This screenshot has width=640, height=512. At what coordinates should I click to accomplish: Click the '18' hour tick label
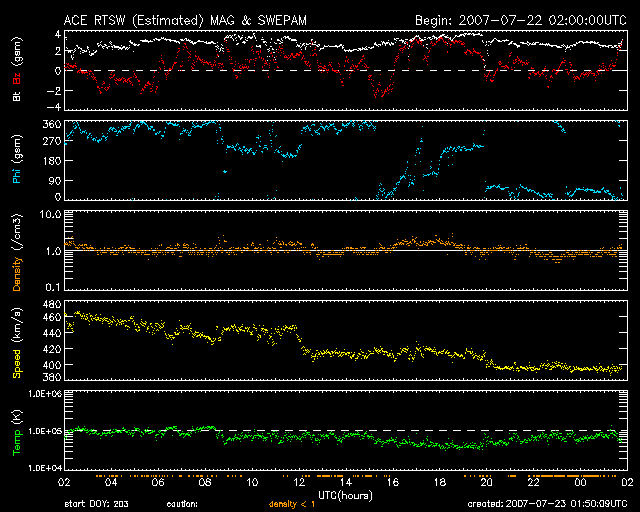coord(440,482)
